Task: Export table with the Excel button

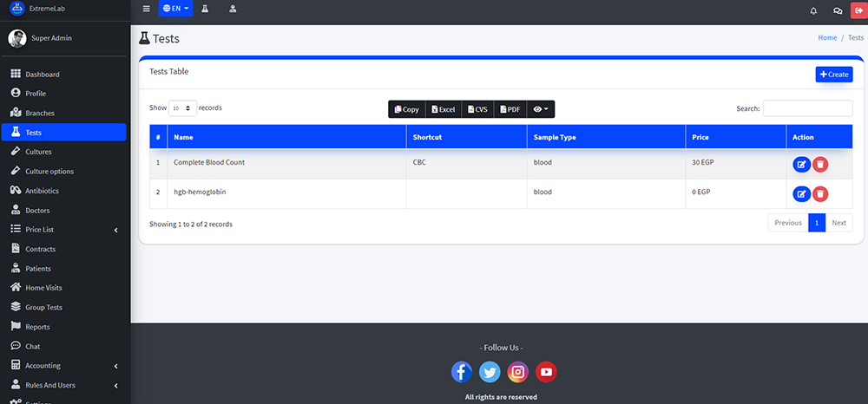Action: click(x=443, y=109)
